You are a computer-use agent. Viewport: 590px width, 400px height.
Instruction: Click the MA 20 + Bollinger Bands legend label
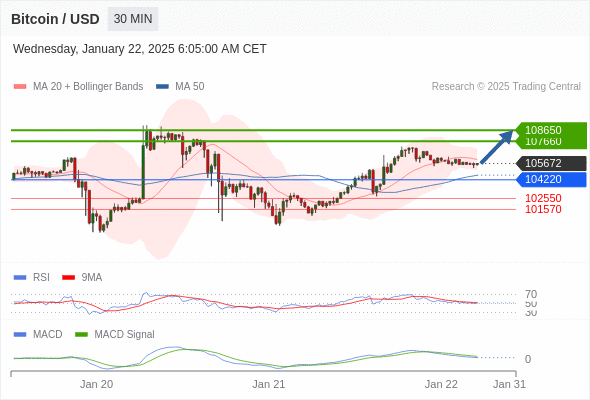[x=88, y=87]
